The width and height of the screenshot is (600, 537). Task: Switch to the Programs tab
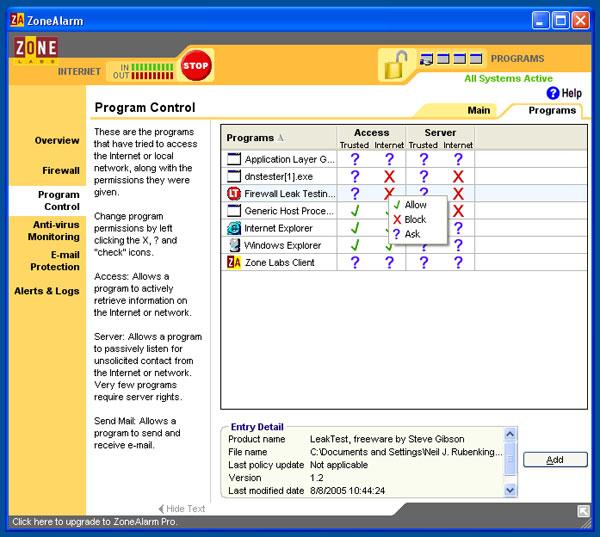[552, 110]
